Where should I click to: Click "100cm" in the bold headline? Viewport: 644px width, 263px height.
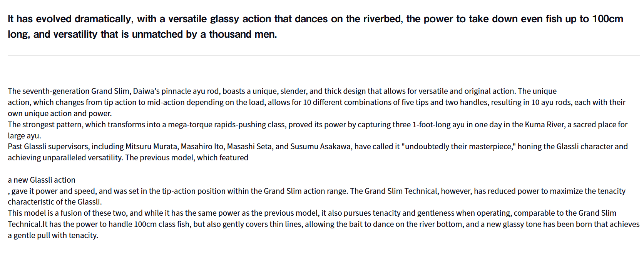[x=607, y=19]
